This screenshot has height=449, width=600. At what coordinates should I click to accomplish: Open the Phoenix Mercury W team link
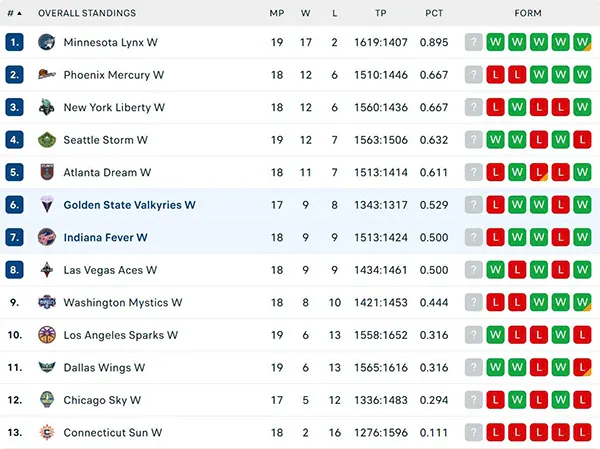[114, 75]
